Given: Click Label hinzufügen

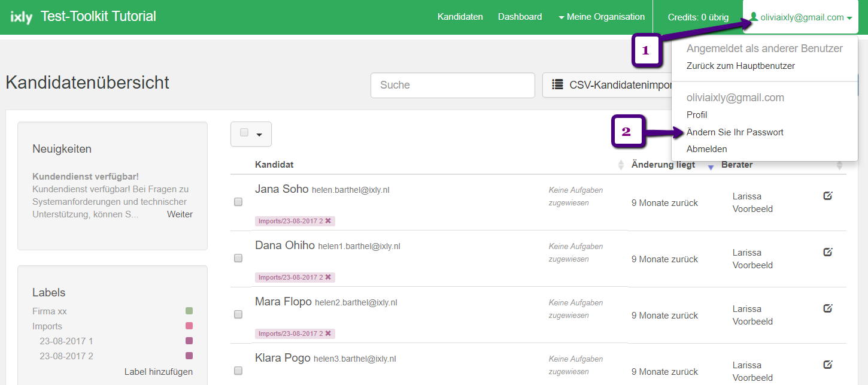Looking at the screenshot, I should coord(159,372).
